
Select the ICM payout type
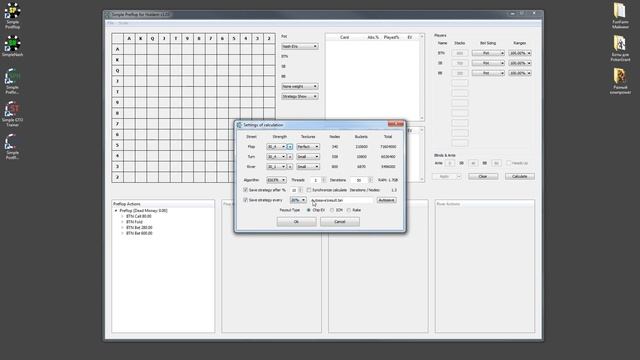coord(332,210)
